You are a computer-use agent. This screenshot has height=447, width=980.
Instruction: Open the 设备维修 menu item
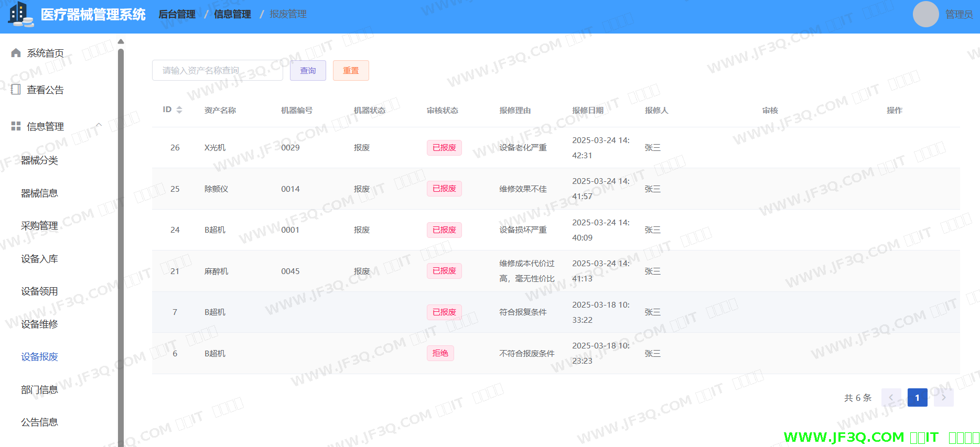coord(39,324)
